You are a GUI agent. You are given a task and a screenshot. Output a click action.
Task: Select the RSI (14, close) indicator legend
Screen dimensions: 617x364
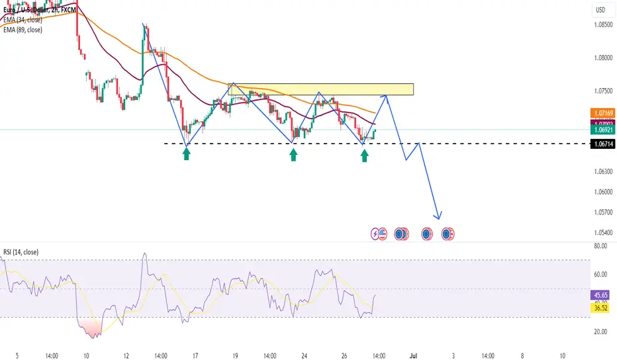coord(21,252)
